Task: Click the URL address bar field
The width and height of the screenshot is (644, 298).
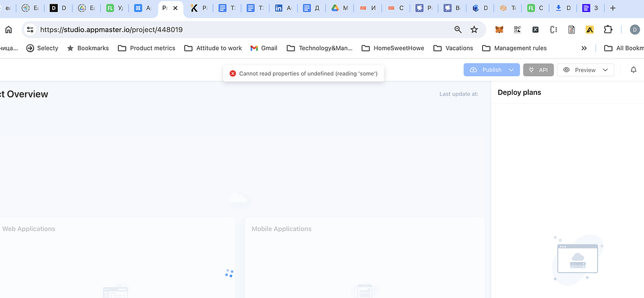Action: [239, 30]
